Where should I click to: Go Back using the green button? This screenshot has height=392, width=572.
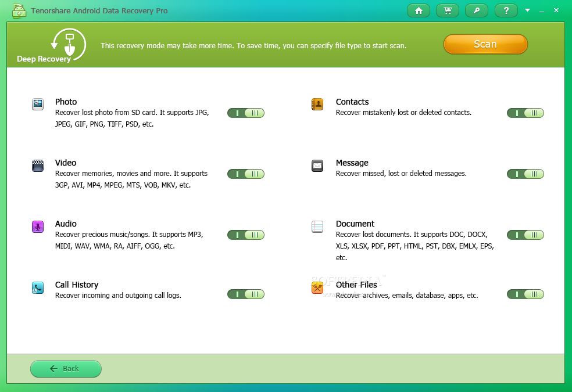pyautogui.click(x=66, y=369)
